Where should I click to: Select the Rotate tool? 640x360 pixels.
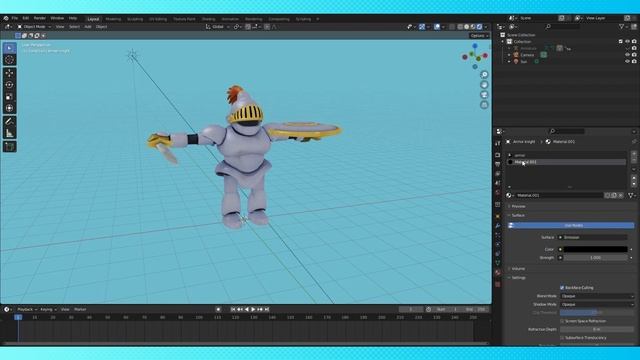(x=9, y=84)
